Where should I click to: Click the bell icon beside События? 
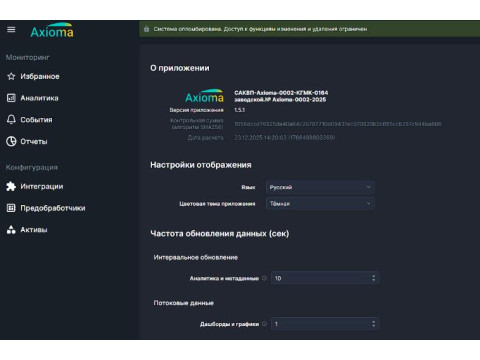[11, 119]
